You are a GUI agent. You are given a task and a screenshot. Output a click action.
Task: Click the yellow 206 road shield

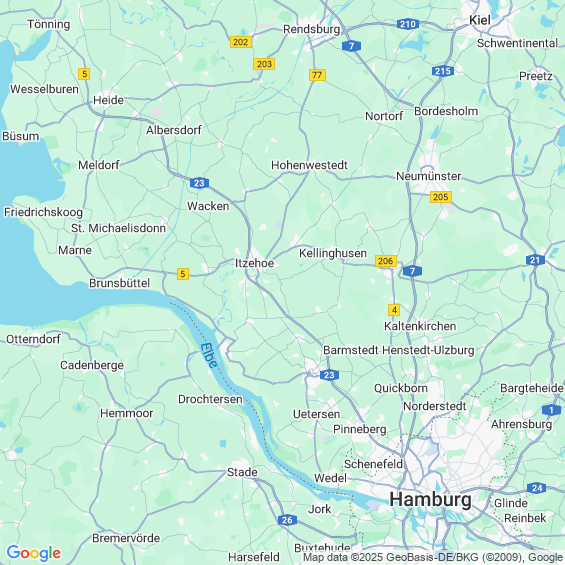click(386, 261)
